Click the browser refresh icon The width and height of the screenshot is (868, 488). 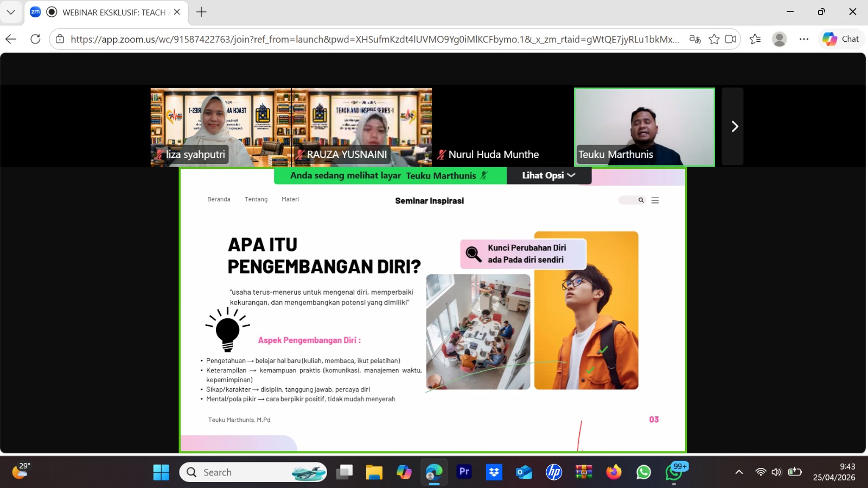(x=35, y=39)
